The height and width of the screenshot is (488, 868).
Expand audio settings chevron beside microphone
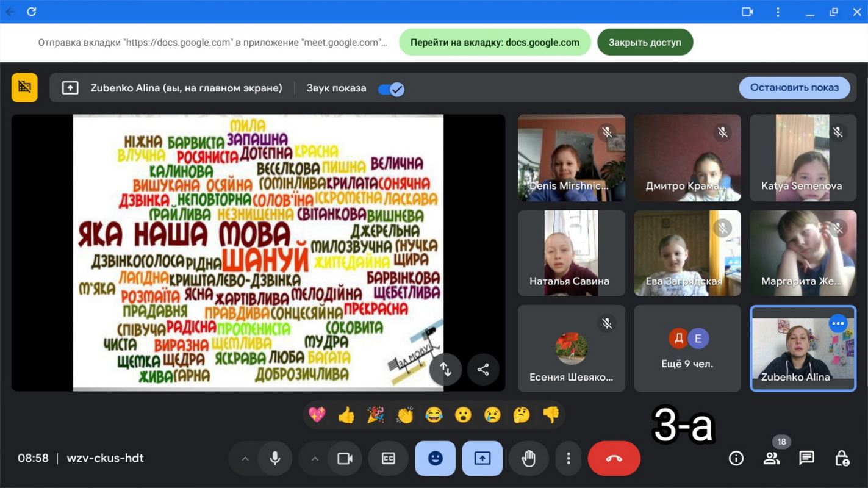point(245,458)
